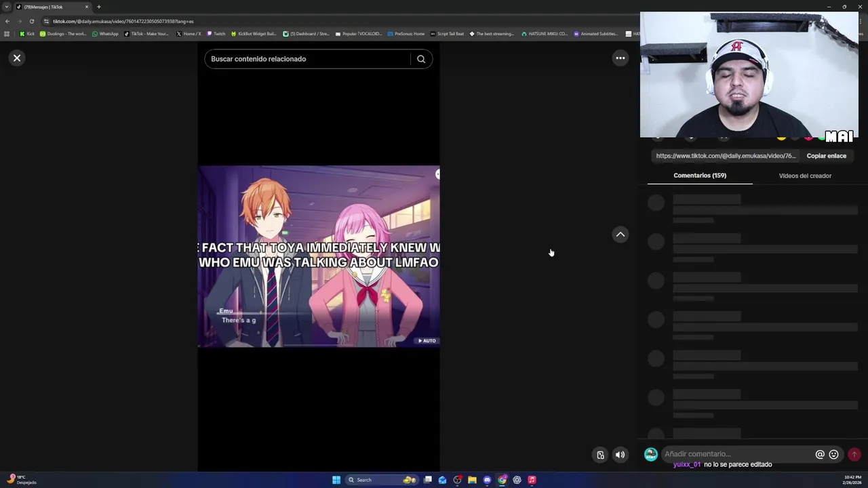Mute the video with the speaker icon
Viewport: 868px width, 488px height.
click(620, 455)
